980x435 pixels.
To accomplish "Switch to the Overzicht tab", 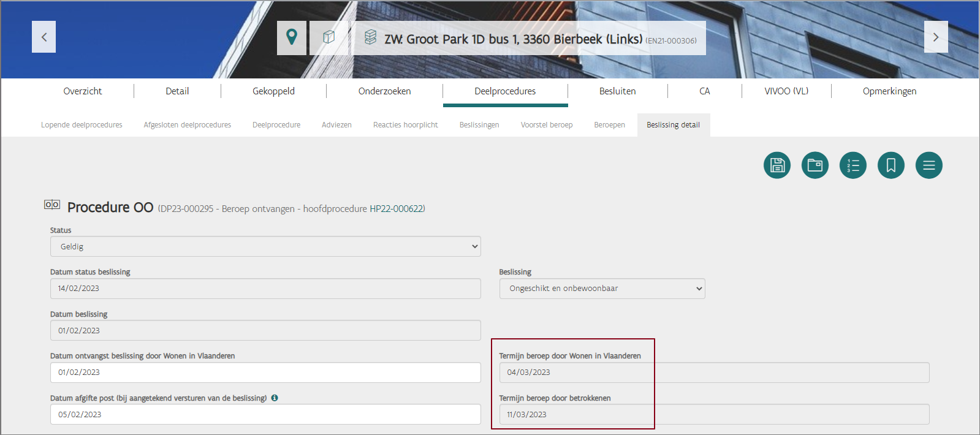I will (83, 91).
